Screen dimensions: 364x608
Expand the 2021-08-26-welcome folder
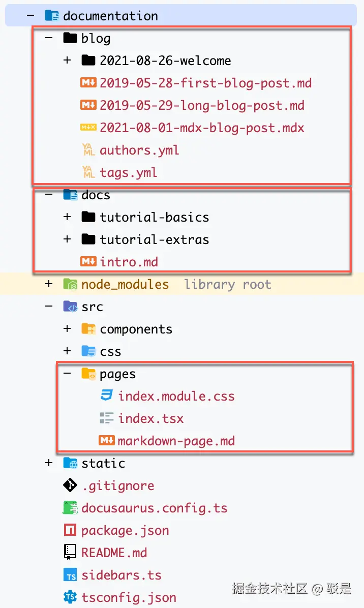[67, 60]
